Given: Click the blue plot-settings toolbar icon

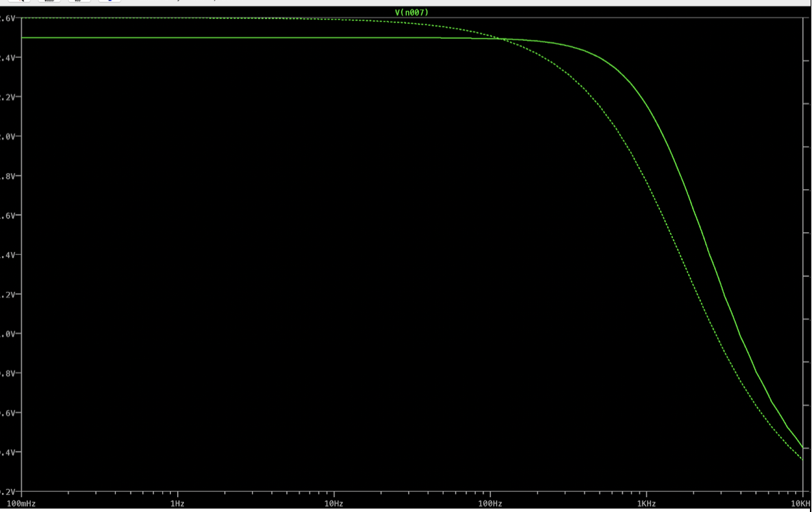Looking at the screenshot, I should [x=109, y=3].
